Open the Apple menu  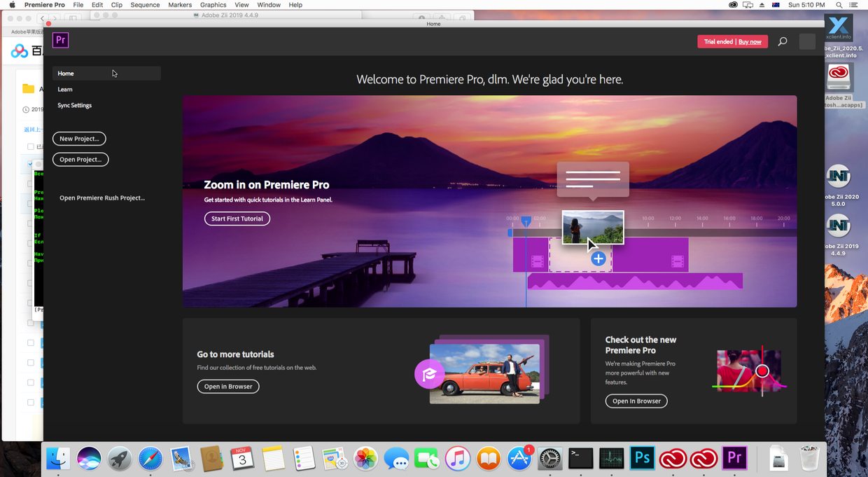coord(12,5)
